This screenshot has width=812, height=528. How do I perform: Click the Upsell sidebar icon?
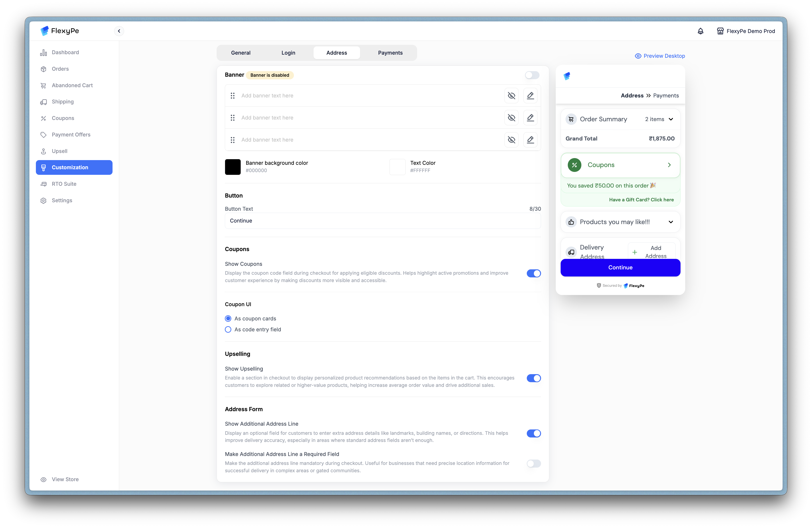point(43,151)
